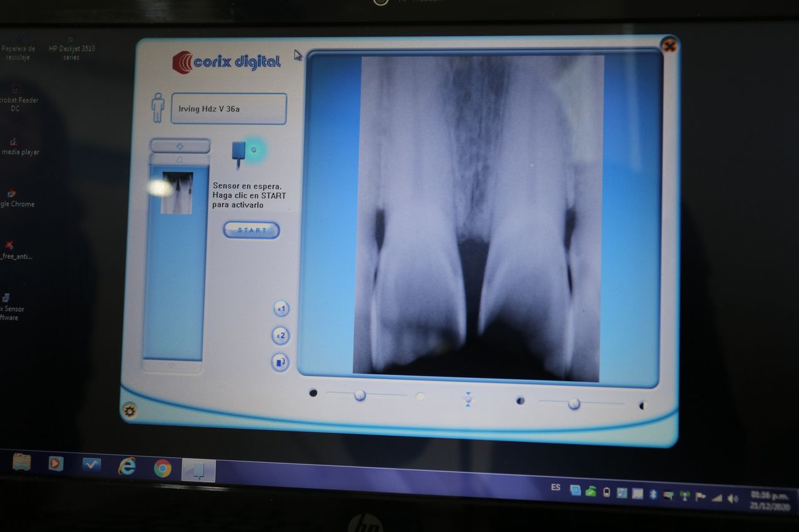Select the X-ray thumbnail in list
Screen dimensions: 799x532
(177, 193)
